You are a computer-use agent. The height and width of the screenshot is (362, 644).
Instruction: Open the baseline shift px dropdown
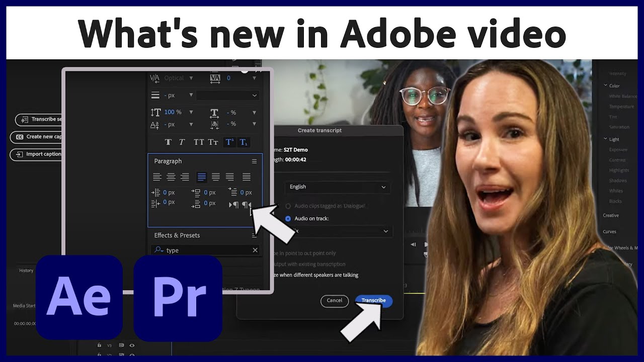(x=191, y=124)
